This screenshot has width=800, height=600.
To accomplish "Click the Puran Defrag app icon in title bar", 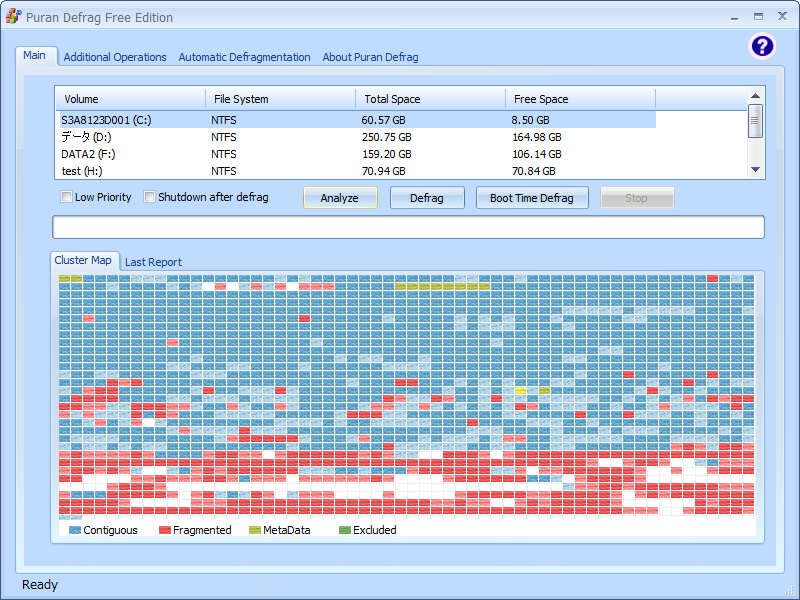I will tap(13, 16).
